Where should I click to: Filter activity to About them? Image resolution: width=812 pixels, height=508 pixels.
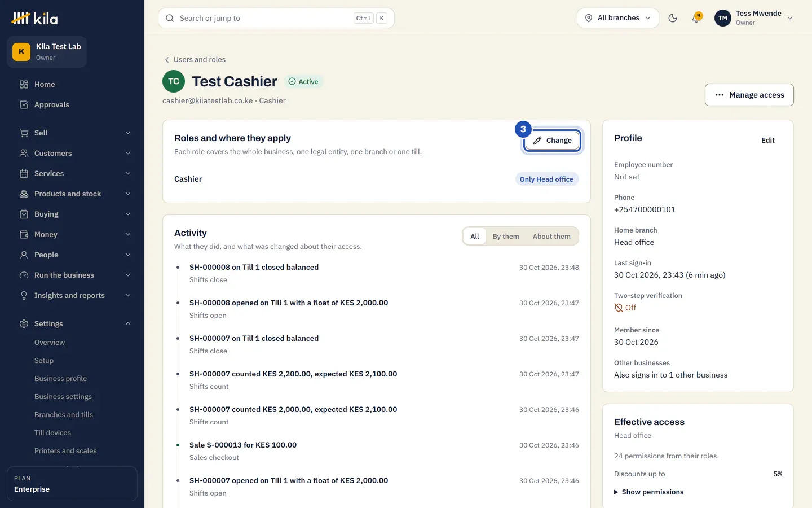(551, 236)
